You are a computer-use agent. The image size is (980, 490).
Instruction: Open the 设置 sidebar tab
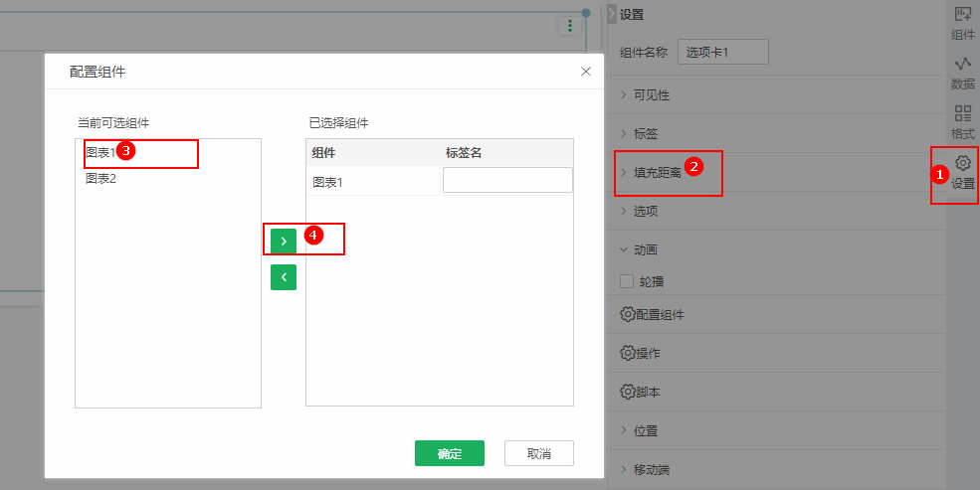point(962,173)
